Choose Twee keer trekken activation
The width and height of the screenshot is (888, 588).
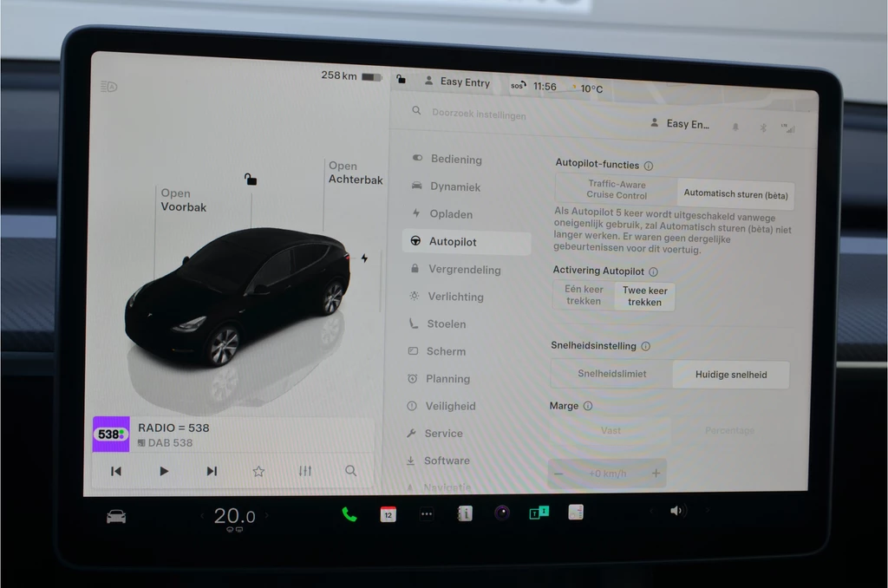(644, 297)
